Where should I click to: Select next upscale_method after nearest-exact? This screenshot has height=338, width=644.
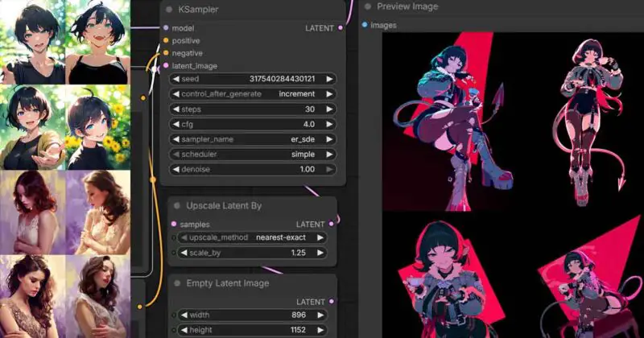(320, 237)
